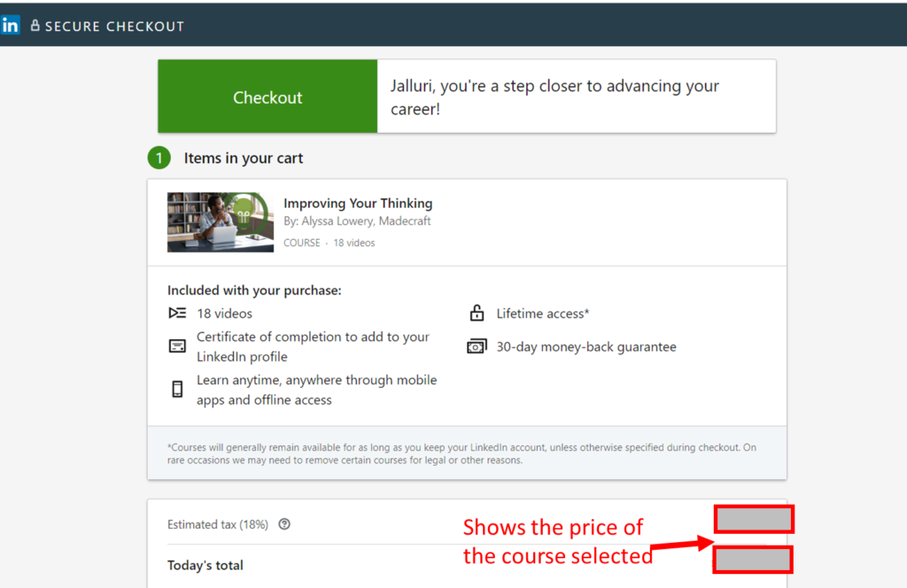Click the padlock icon beside Secure Checkout
907x588 pixels.
(35, 26)
